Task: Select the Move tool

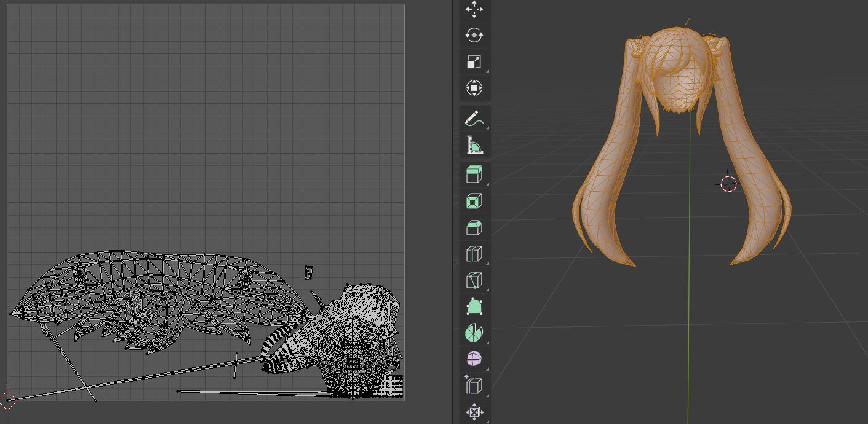Action: [474, 9]
